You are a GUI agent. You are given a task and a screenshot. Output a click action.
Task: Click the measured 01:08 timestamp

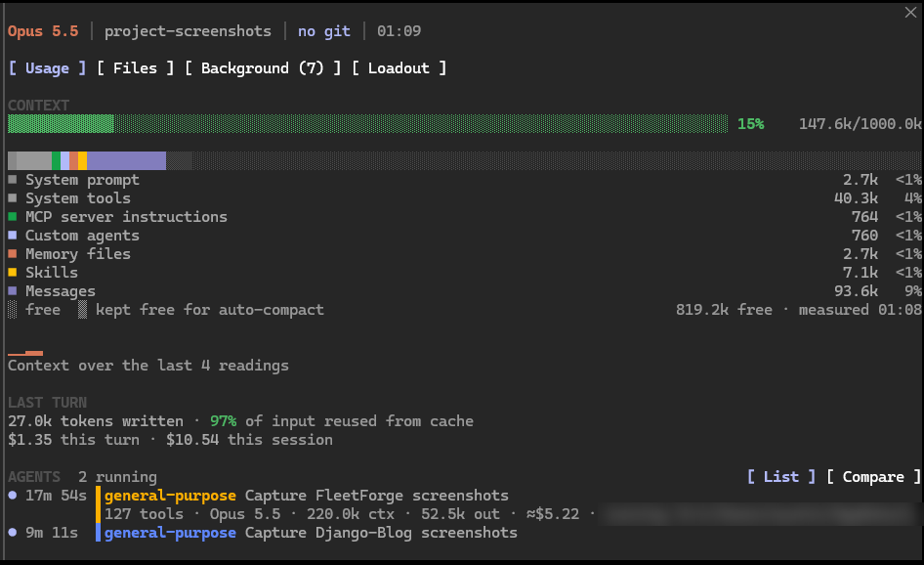pos(860,310)
